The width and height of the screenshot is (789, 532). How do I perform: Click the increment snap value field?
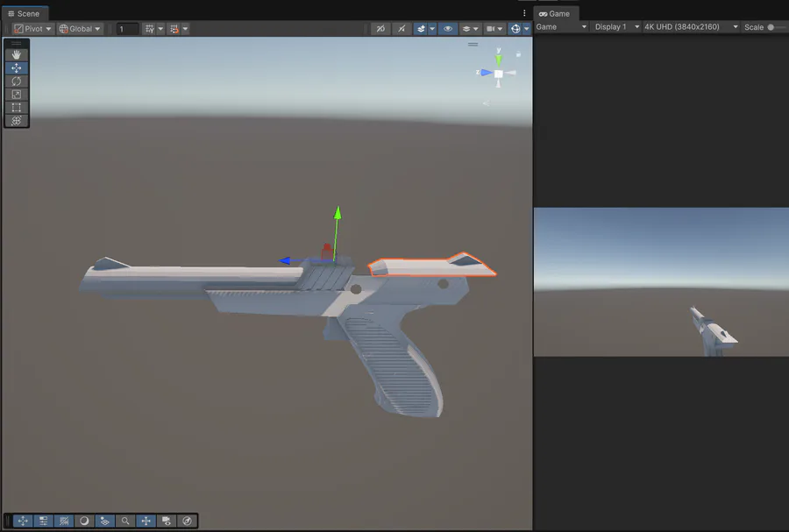coord(127,29)
